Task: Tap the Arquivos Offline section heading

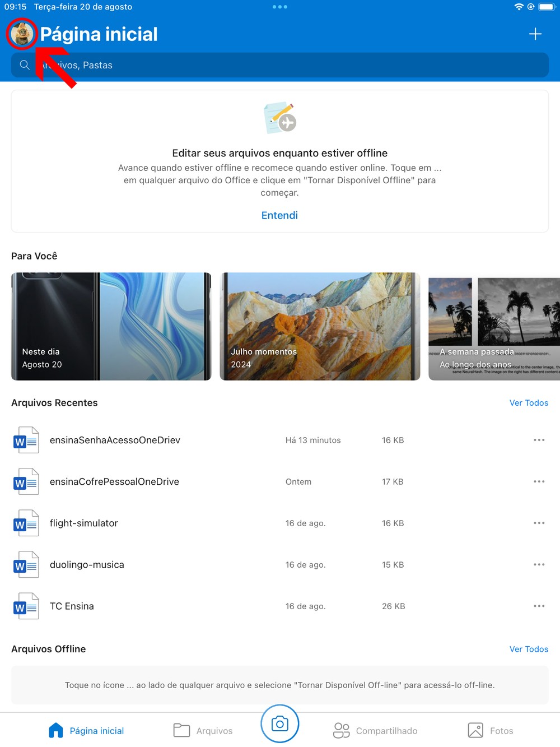Action: coord(49,649)
